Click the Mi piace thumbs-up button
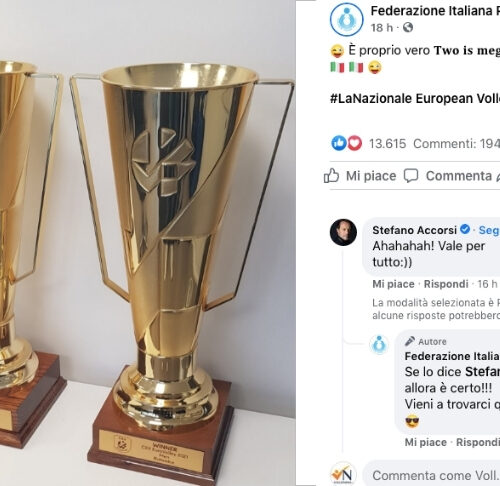Viewport: 500px width, 486px height. [x=360, y=176]
